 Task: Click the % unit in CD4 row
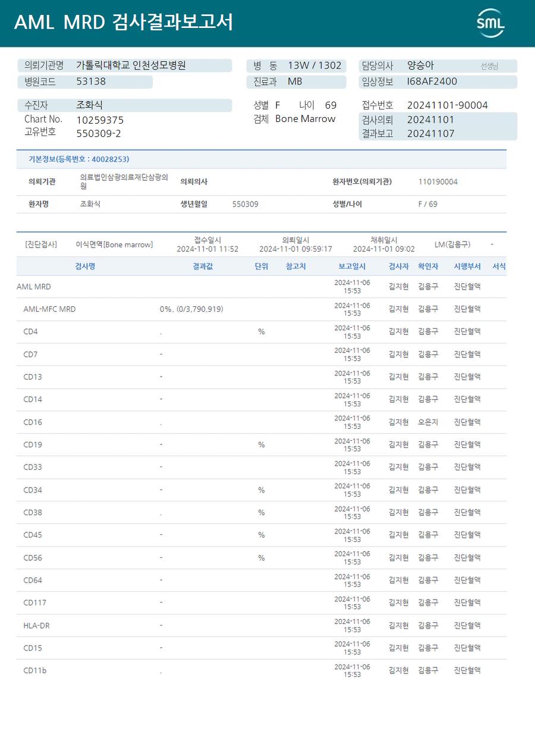[262, 332]
